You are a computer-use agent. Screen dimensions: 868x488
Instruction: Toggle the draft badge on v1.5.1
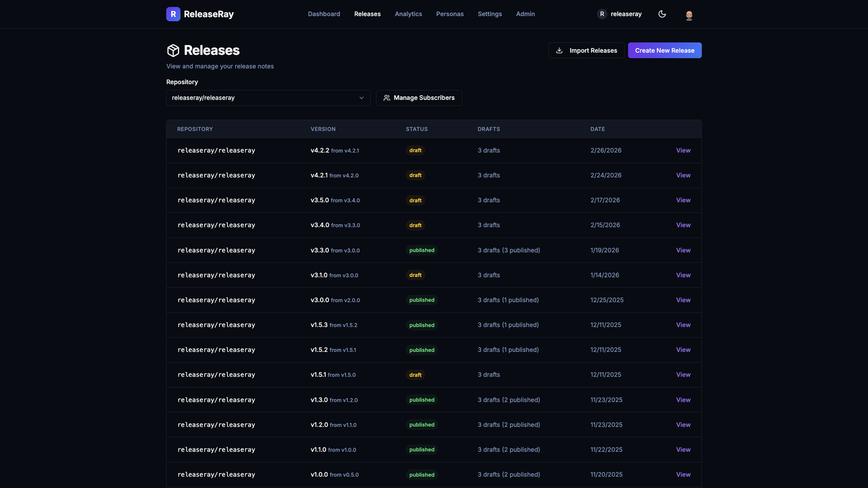[415, 375]
